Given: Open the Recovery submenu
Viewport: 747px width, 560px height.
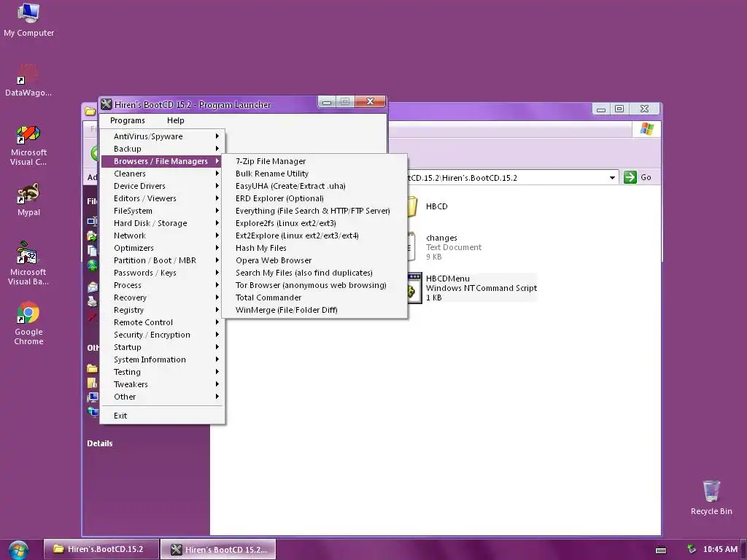Looking at the screenshot, I should point(162,297).
